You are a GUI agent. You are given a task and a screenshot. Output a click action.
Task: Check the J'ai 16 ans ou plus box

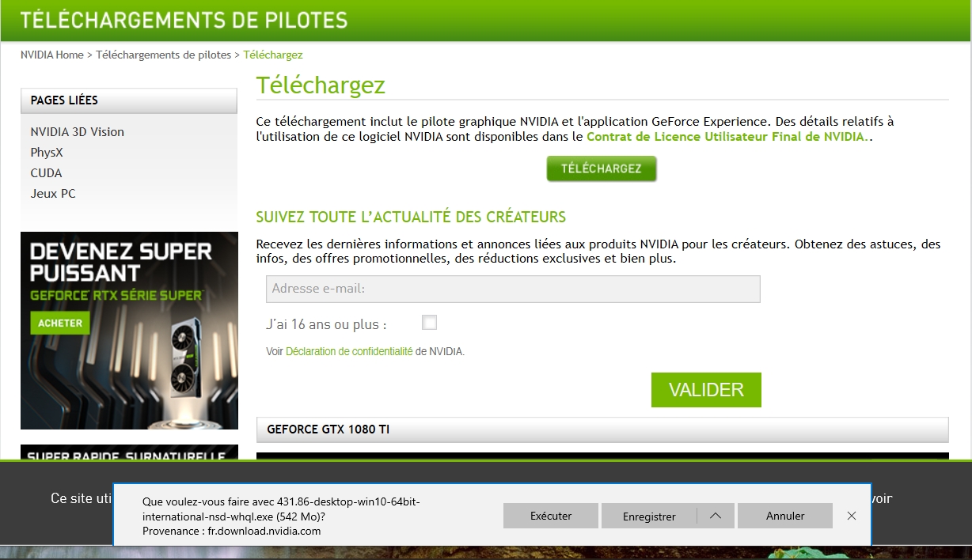[x=429, y=322]
